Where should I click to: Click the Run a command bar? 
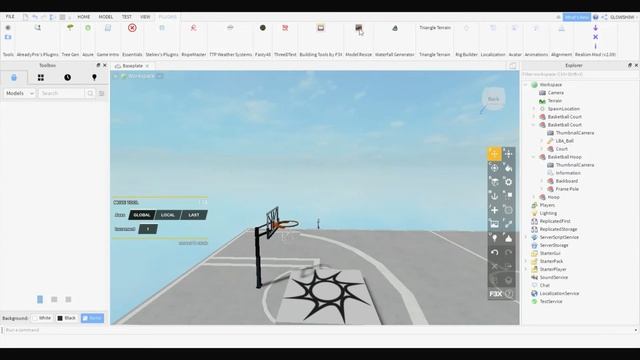(318, 330)
